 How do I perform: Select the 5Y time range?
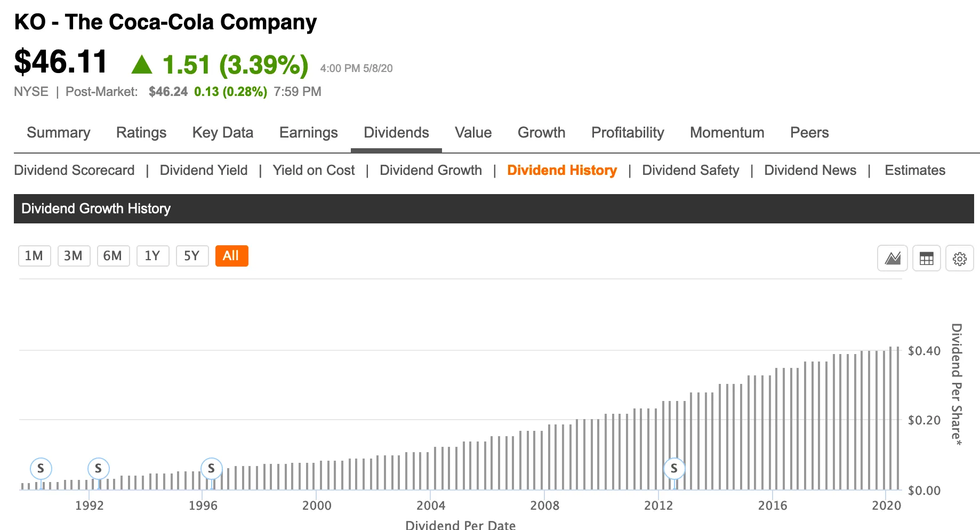[x=192, y=256]
